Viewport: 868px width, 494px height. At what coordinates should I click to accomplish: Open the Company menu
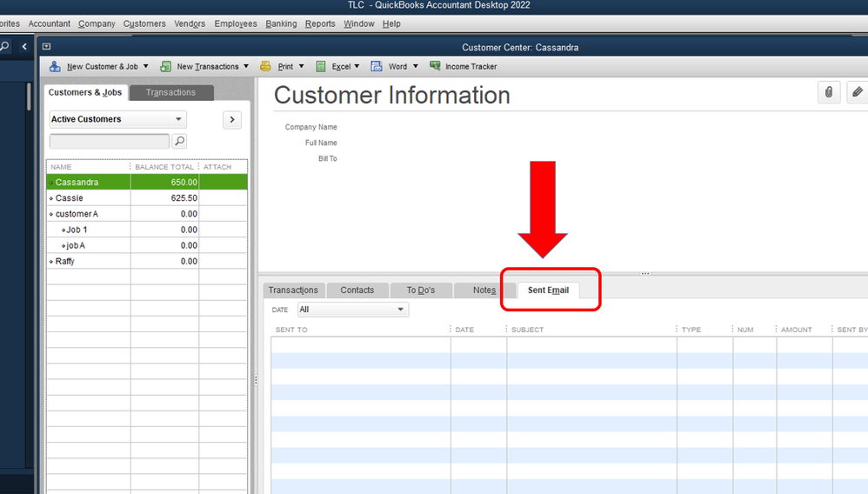pyautogui.click(x=97, y=23)
